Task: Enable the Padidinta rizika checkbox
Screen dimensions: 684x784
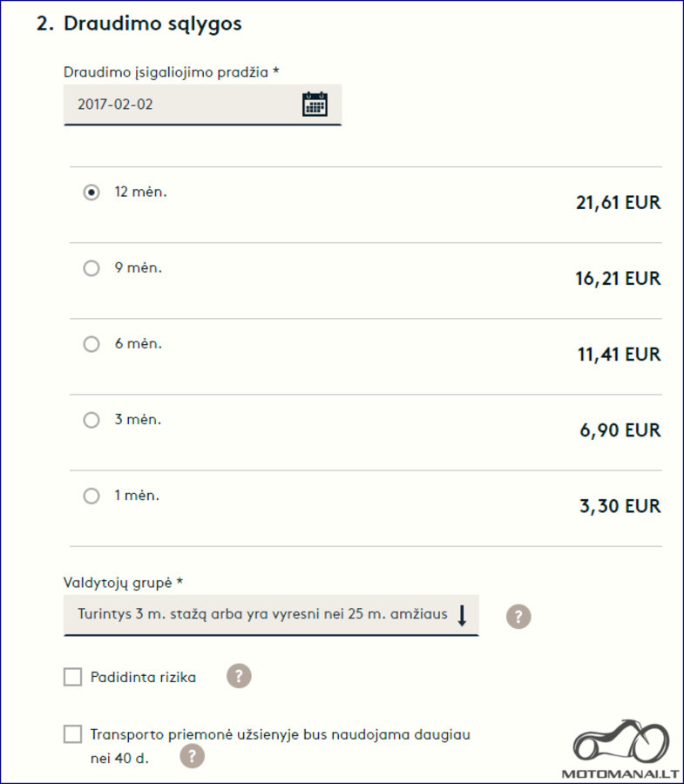Action: click(72, 677)
